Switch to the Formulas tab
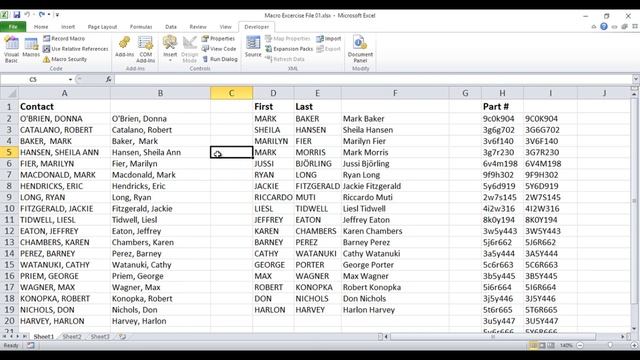The image size is (640, 360). (x=141, y=27)
